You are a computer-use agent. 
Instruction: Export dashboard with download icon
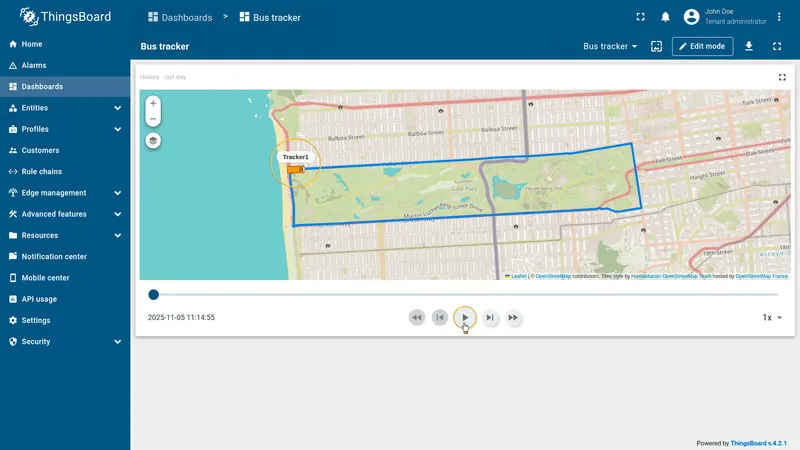[749, 46]
